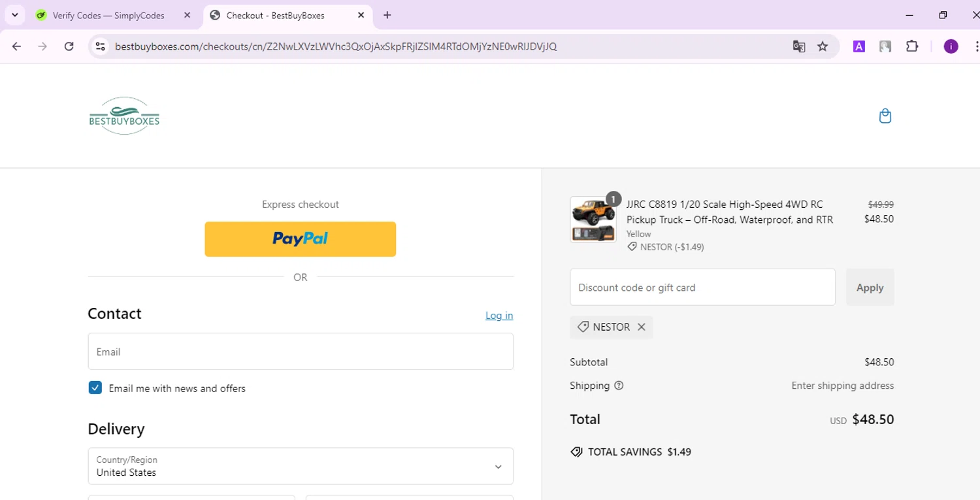Expand the Country/Region dropdown
This screenshot has height=500, width=980.
[x=301, y=466]
